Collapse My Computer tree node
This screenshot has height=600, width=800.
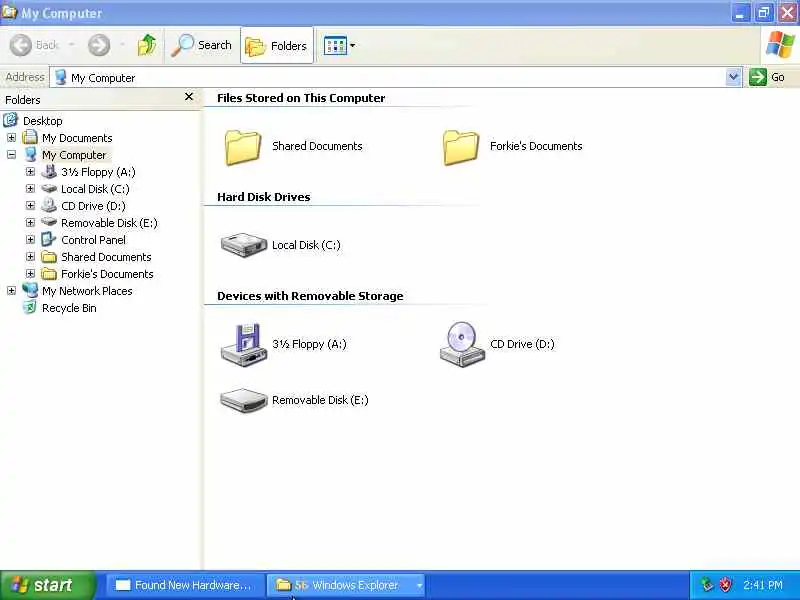tap(11, 155)
